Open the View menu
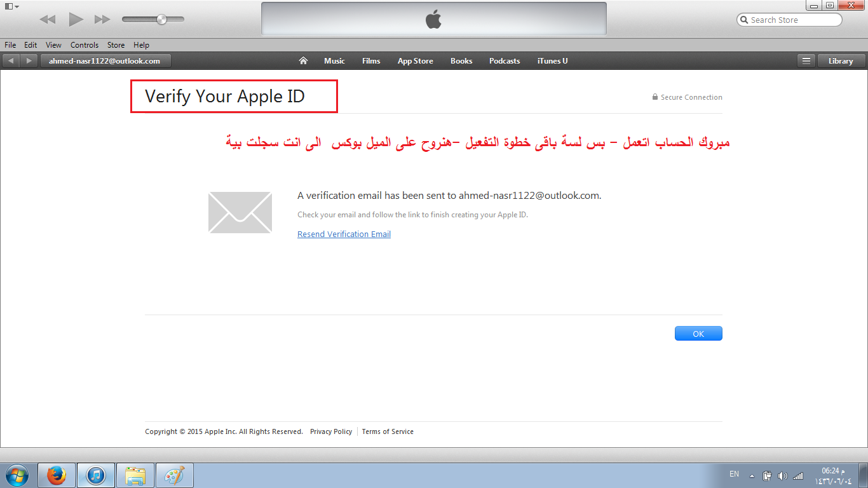The width and height of the screenshot is (868, 488). click(x=53, y=45)
